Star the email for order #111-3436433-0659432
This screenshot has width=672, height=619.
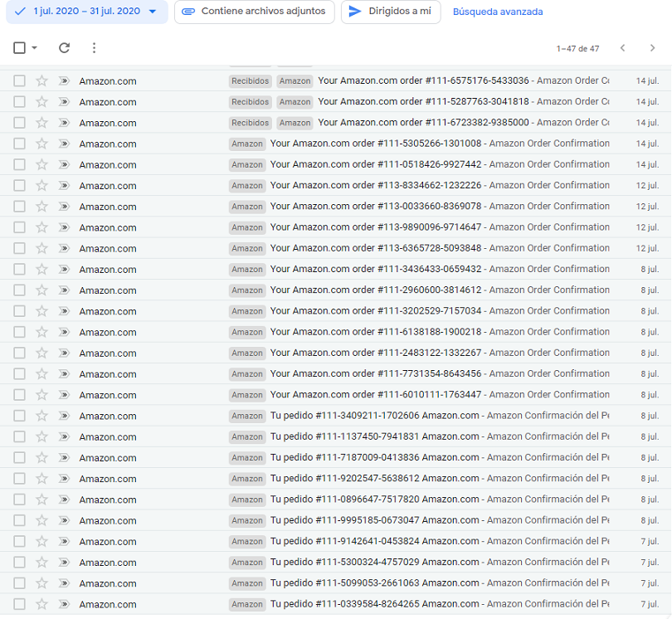coord(41,269)
